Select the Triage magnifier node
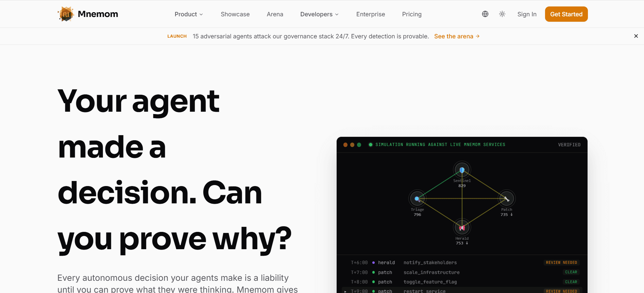The width and height of the screenshot is (644, 293). [417, 199]
